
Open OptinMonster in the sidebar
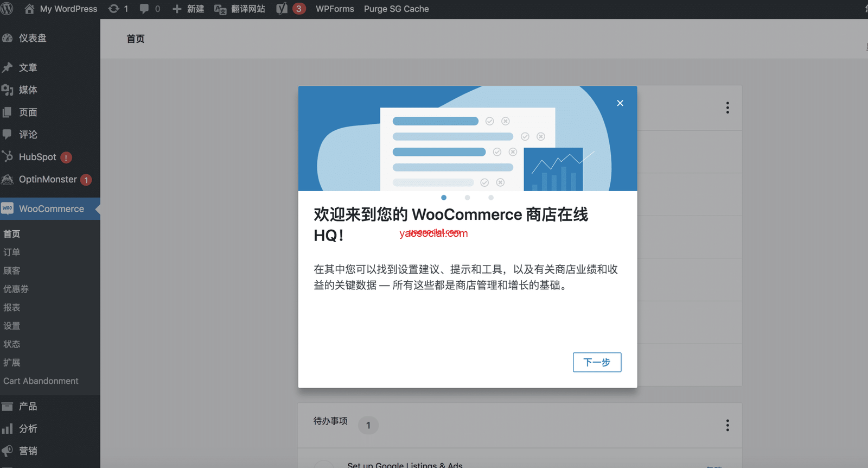tap(48, 179)
